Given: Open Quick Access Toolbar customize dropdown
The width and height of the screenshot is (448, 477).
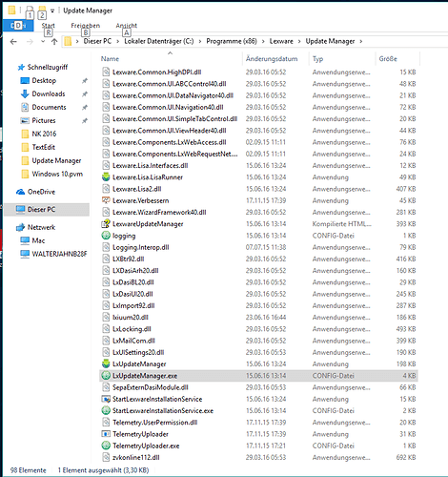Looking at the screenshot, I should coord(52,10).
